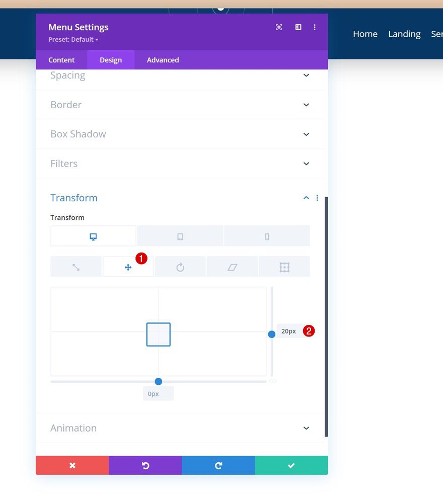Open Menu Settings more options menu
The image size is (443, 504).
(x=315, y=27)
